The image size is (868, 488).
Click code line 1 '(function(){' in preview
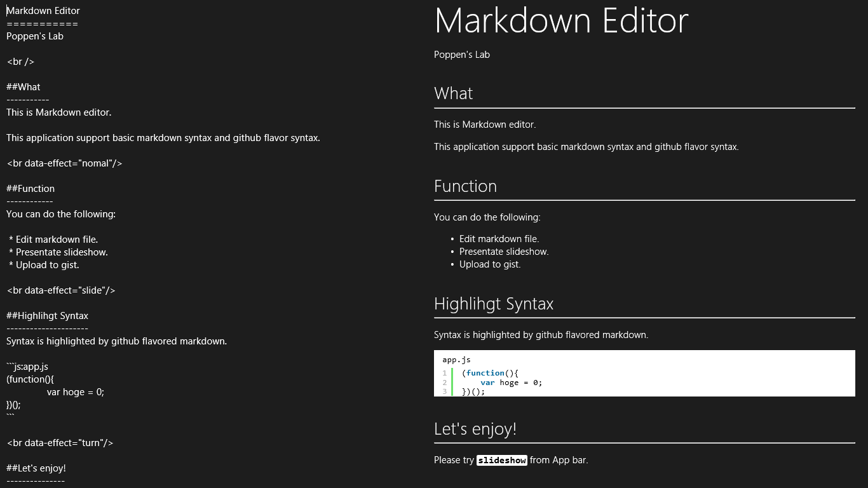coord(490,373)
